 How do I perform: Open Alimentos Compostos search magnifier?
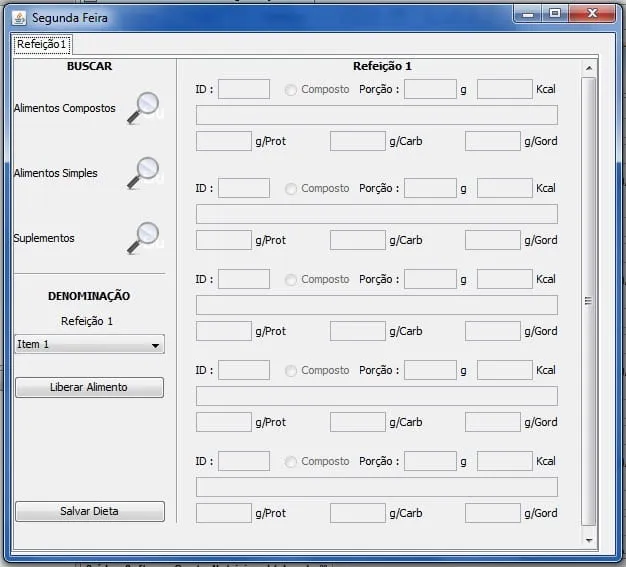point(143,108)
